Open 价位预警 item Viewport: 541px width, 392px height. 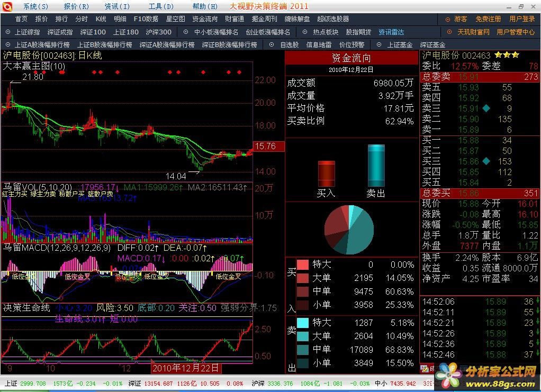tap(351, 45)
